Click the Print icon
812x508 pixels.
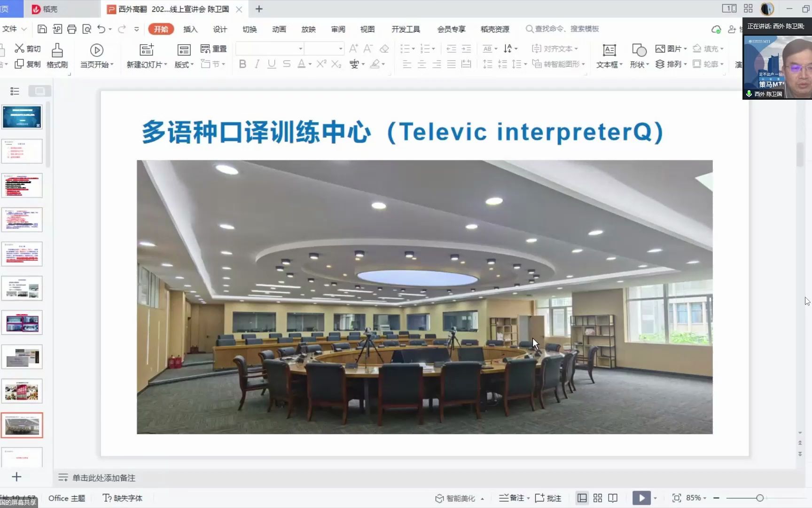[x=72, y=29]
